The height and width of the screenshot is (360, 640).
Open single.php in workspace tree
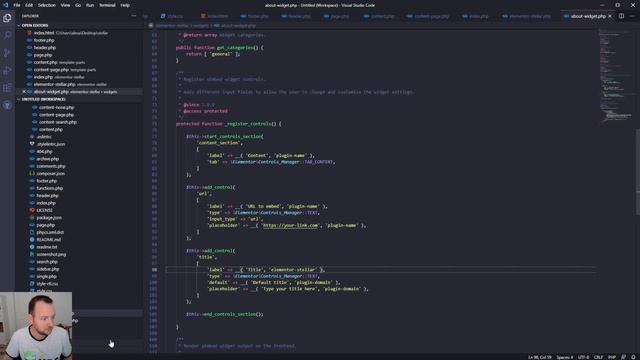pyautogui.click(x=47, y=276)
